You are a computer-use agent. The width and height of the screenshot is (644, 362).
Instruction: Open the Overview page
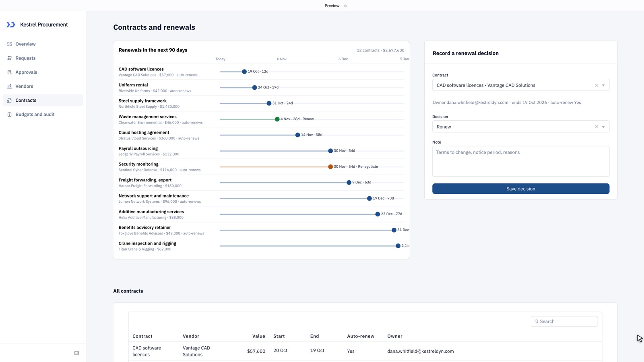[25, 44]
